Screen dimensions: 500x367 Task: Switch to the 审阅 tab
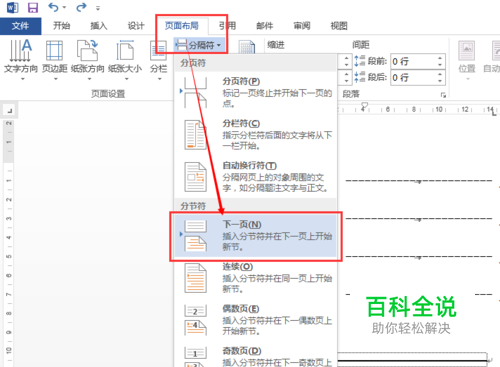coord(302,26)
